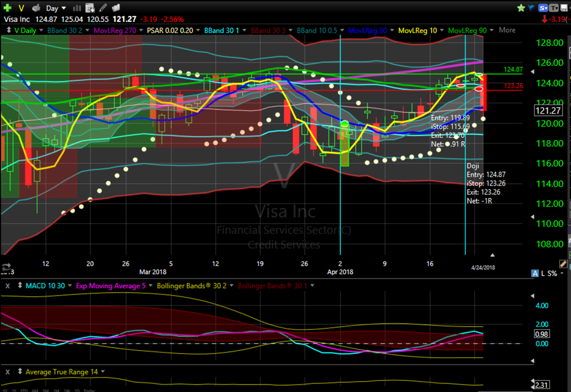Click the 0.98 MACD value label
571x392 pixels.
(x=542, y=334)
